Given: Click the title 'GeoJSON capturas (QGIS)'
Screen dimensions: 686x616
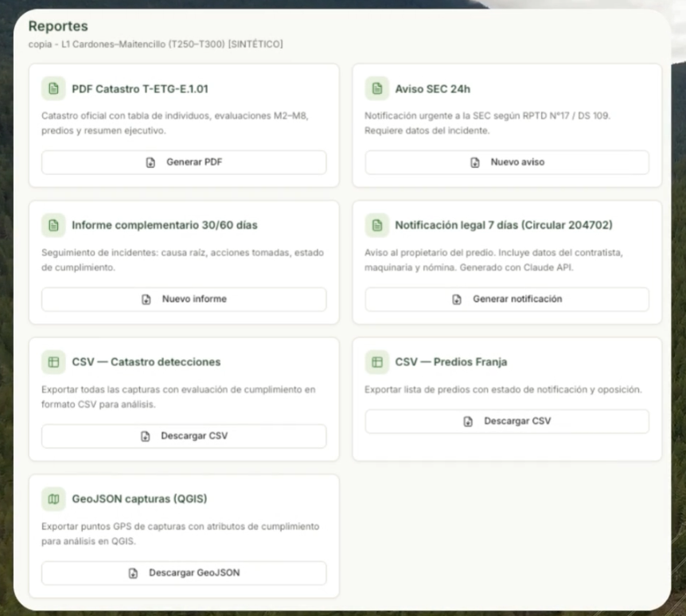Looking at the screenshot, I should 139,499.
